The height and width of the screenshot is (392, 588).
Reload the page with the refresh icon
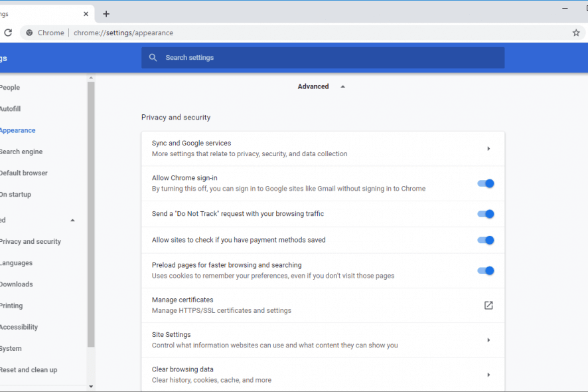pyautogui.click(x=8, y=33)
